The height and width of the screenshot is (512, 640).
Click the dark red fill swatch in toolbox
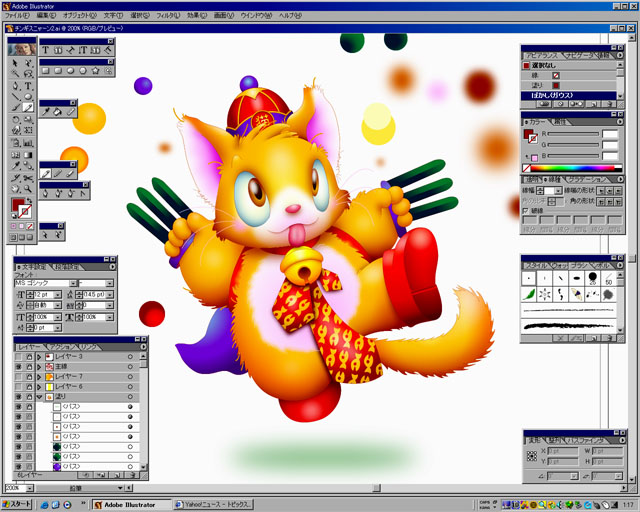18,205
